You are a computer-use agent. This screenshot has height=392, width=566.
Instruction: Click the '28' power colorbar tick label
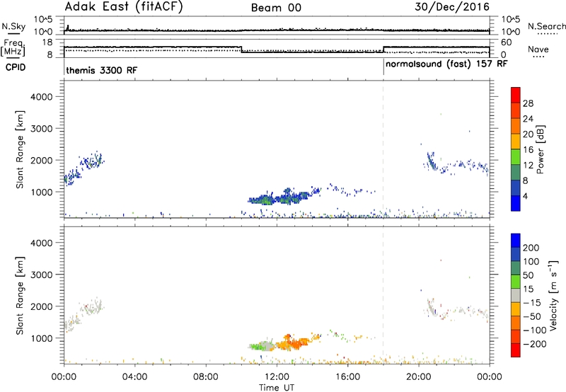click(x=528, y=103)
